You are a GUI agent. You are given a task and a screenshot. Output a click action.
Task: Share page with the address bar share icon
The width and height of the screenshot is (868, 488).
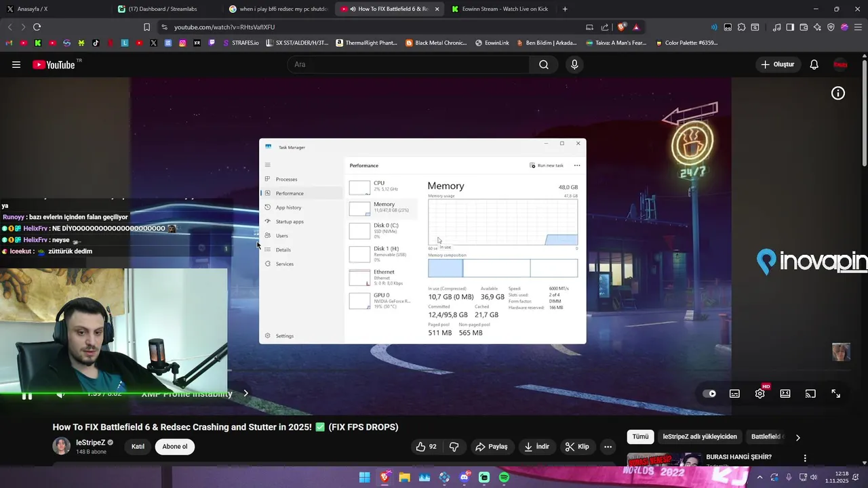point(606,27)
